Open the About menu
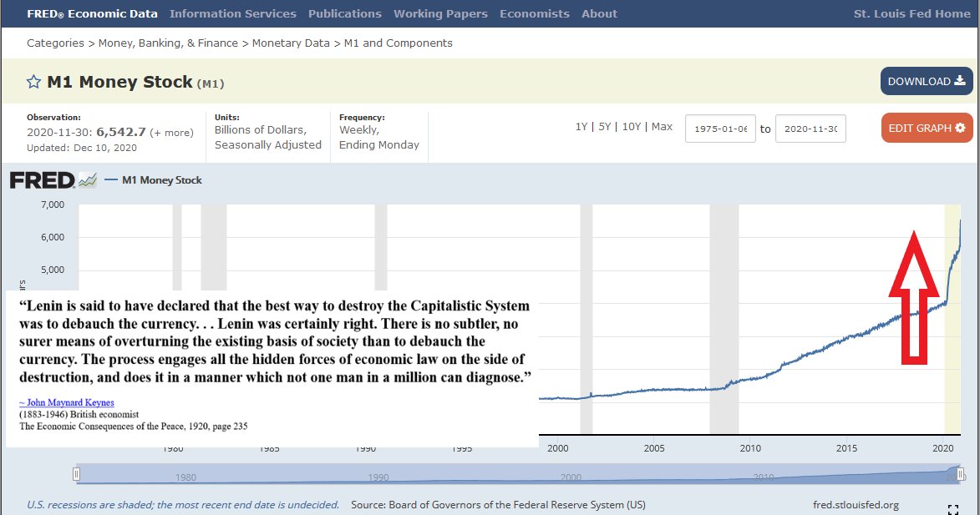 (599, 13)
